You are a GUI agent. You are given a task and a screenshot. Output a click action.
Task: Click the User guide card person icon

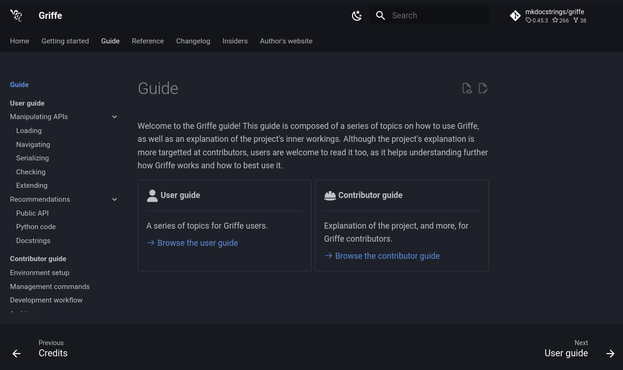(152, 196)
